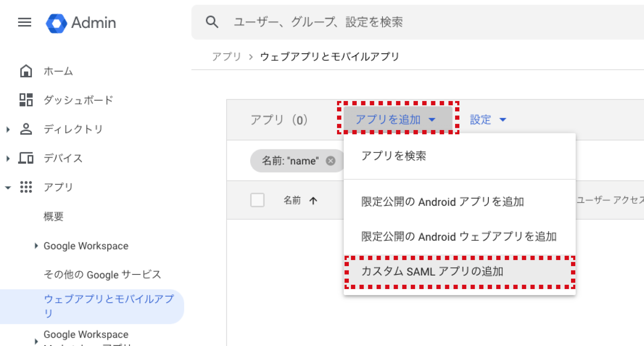Click the search magnifier icon
Image resolution: width=644 pixels, height=346 pixels.
coord(212,22)
